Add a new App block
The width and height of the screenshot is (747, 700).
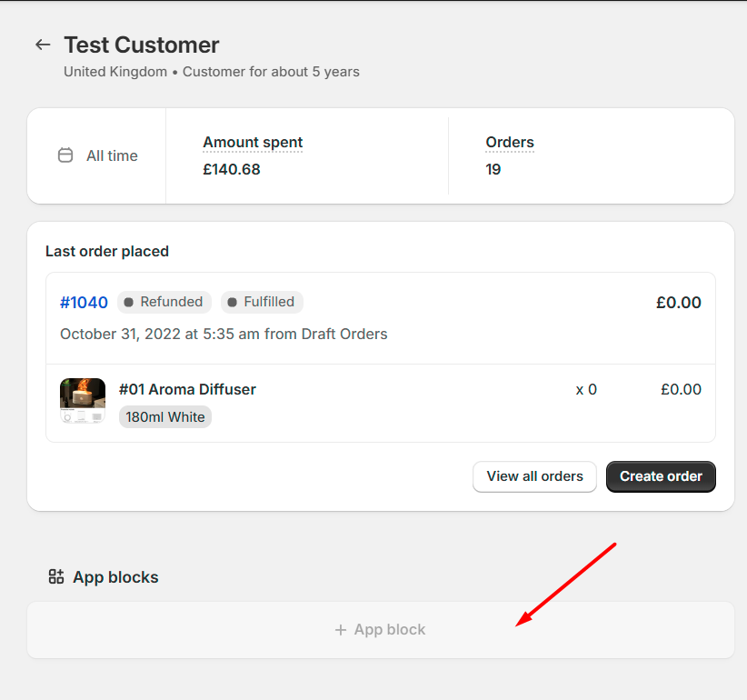tap(380, 629)
